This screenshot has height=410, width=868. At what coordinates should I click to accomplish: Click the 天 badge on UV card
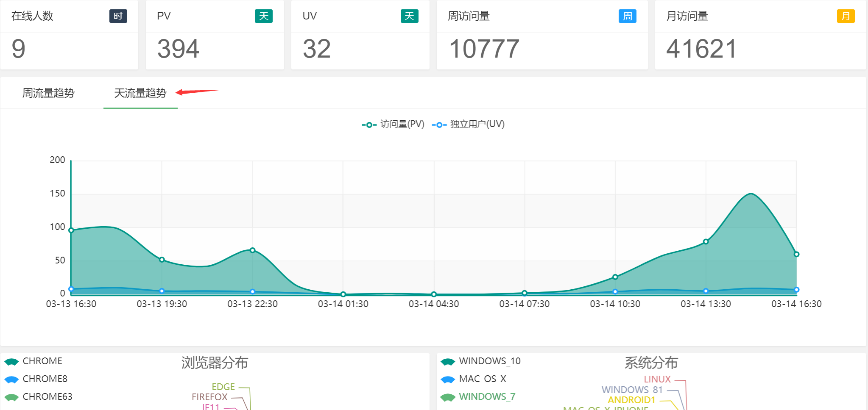pos(409,16)
